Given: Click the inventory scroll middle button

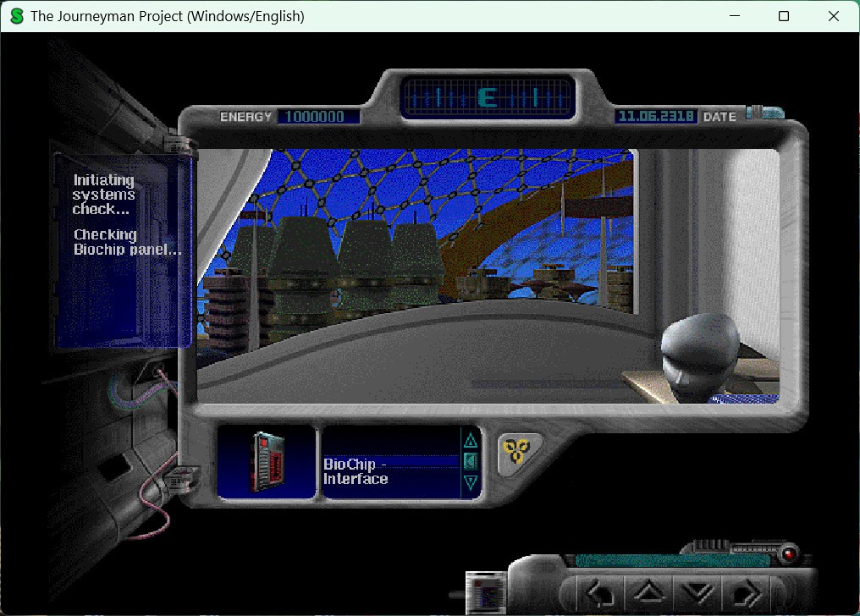Looking at the screenshot, I should (x=471, y=461).
